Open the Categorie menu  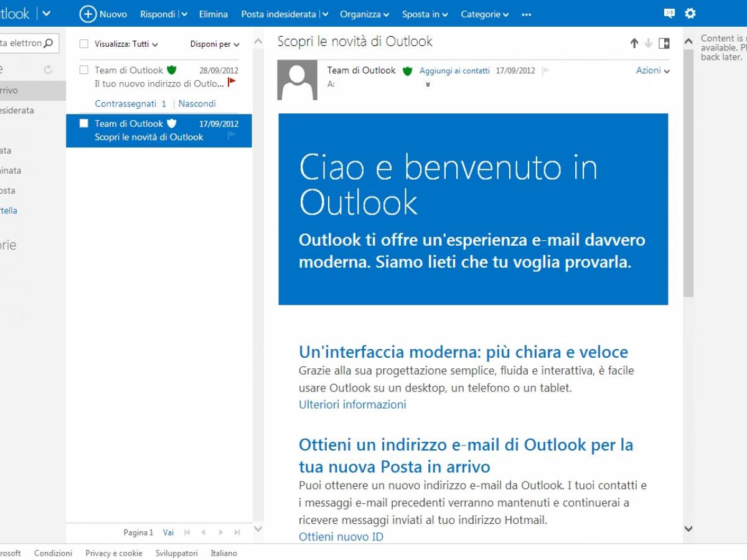click(x=484, y=14)
